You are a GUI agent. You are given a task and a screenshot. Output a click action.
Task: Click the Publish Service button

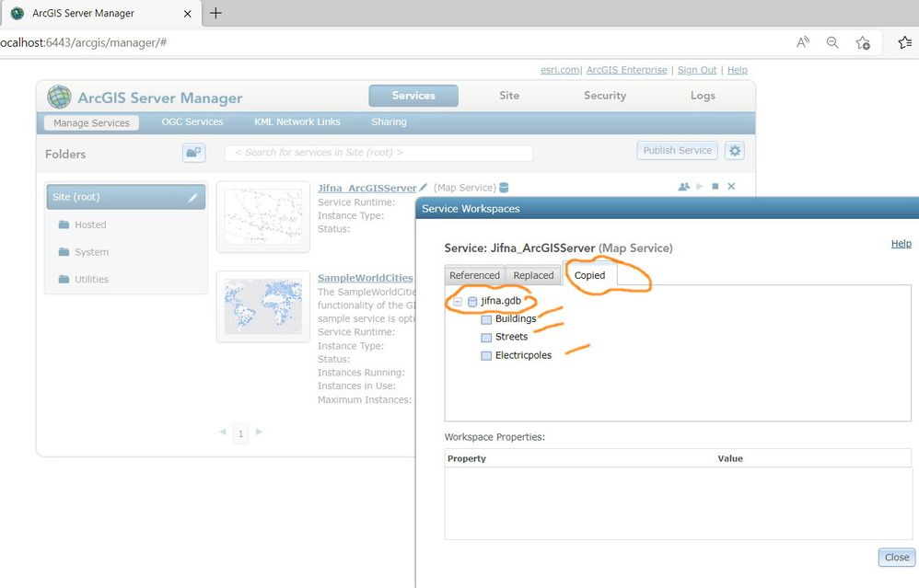click(677, 151)
